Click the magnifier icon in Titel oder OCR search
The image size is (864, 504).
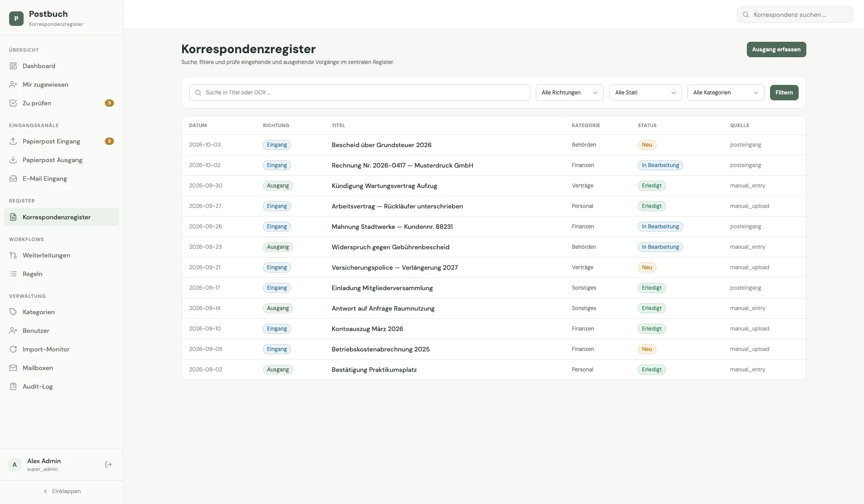pyautogui.click(x=198, y=93)
